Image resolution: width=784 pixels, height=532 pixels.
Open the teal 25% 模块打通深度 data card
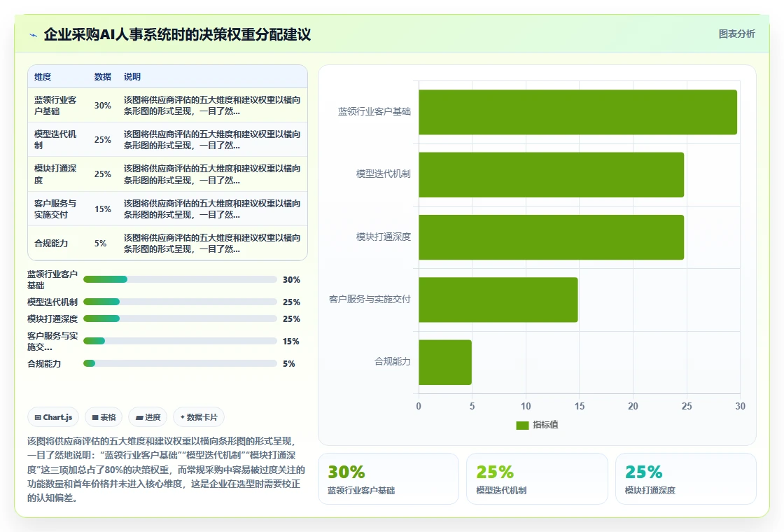(x=685, y=479)
